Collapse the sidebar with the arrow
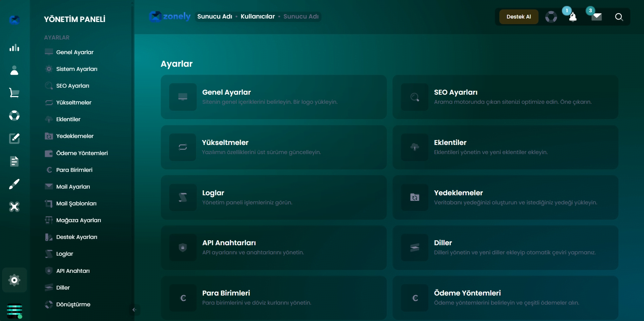 point(134,309)
